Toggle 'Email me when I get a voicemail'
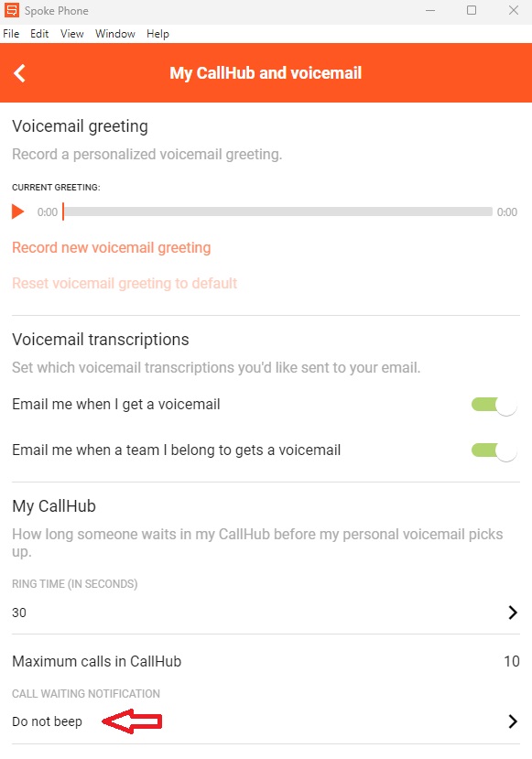532x759 pixels. [494, 406]
